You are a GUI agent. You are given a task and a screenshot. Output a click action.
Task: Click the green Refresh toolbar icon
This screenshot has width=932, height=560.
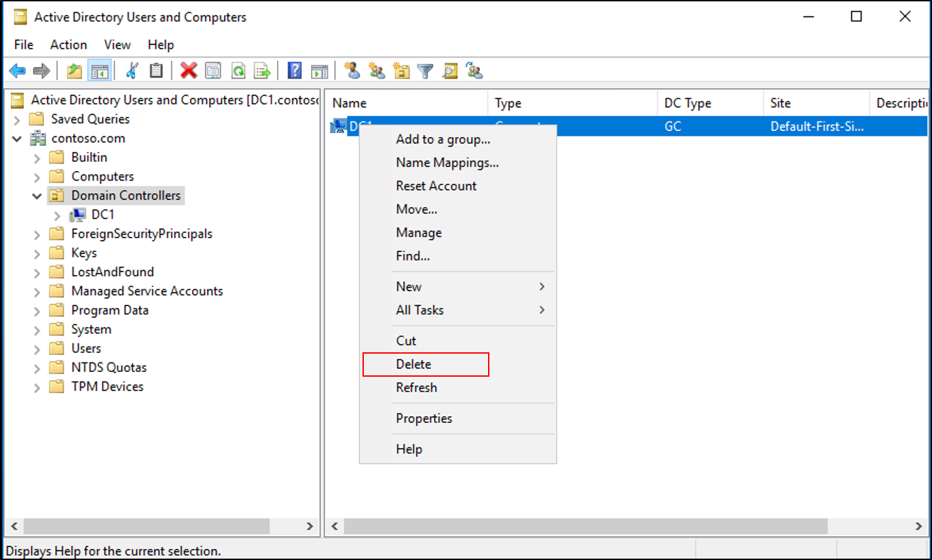[x=238, y=71]
